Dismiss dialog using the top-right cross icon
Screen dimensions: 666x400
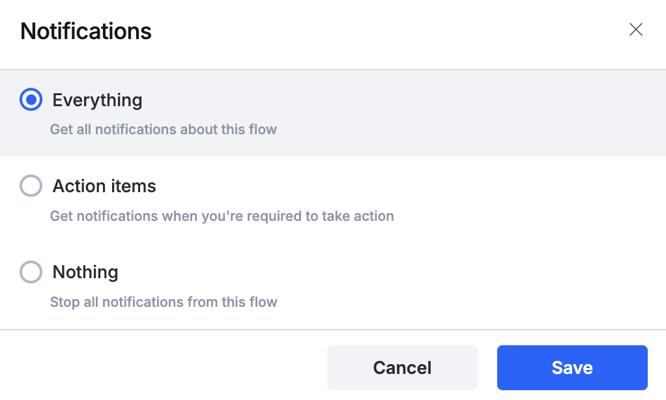(x=635, y=30)
